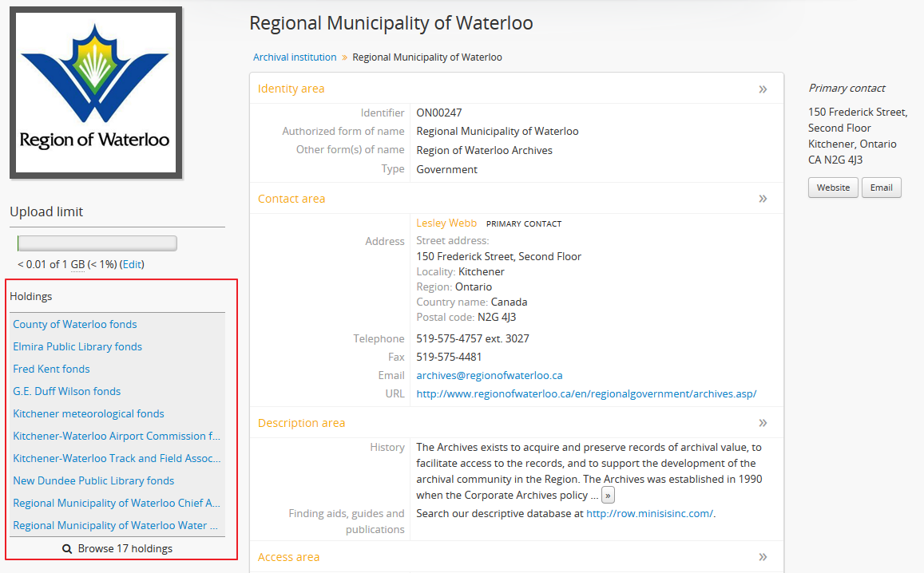The height and width of the screenshot is (573, 924).
Task: Click the upload limit progress bar
Action: tap(97, 243)
